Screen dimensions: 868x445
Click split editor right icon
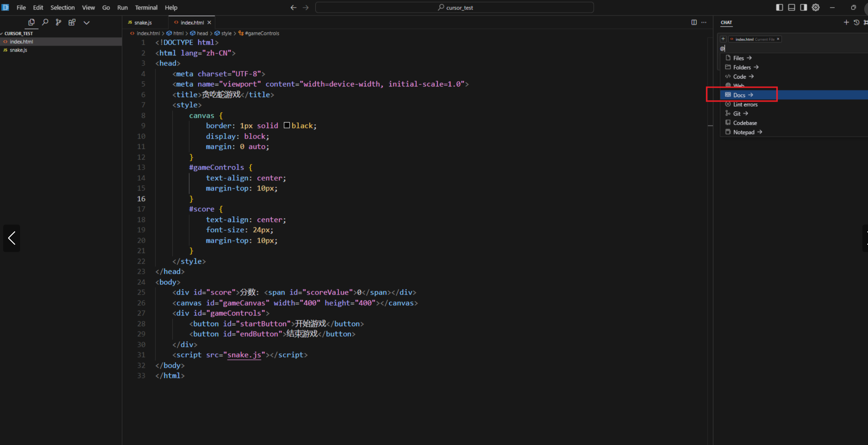coord(694,22)
